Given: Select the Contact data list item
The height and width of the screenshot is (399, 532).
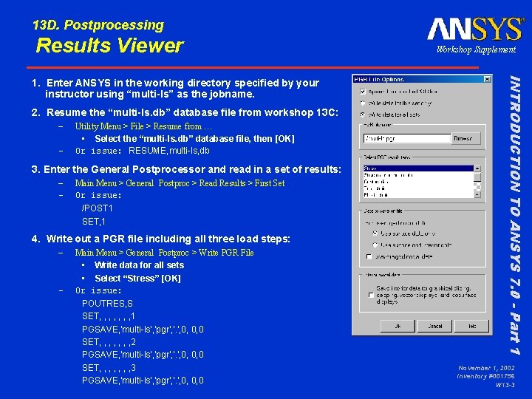Looking at the screenshot, I should 418,182.
